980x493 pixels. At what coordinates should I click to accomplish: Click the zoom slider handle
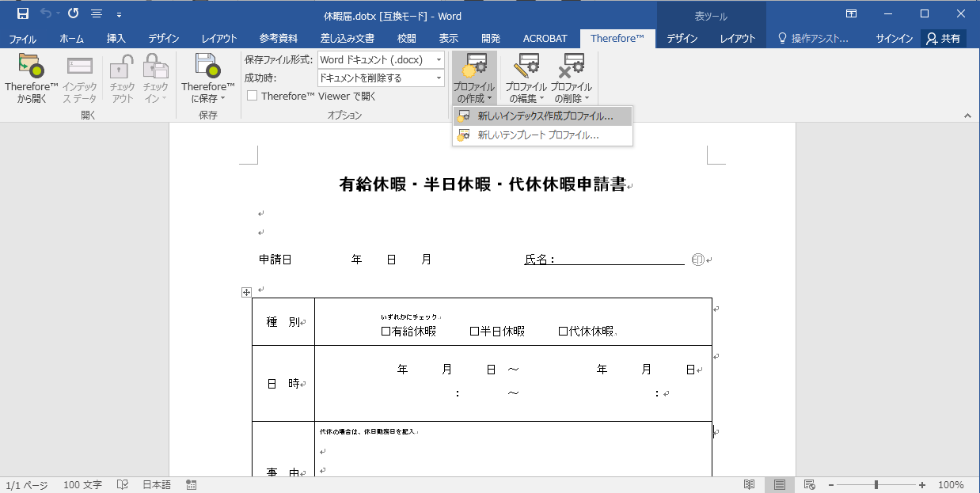pyautogui.click(x=876, y=485)
